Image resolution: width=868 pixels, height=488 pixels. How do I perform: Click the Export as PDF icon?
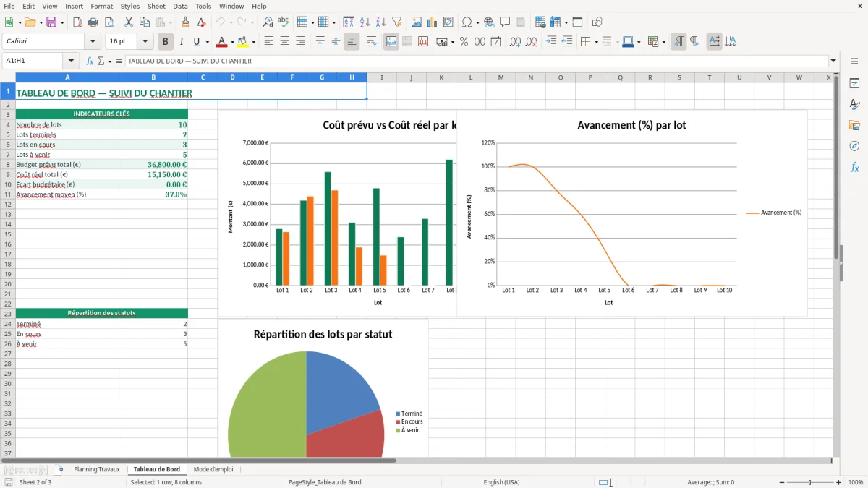click(77, 22)
